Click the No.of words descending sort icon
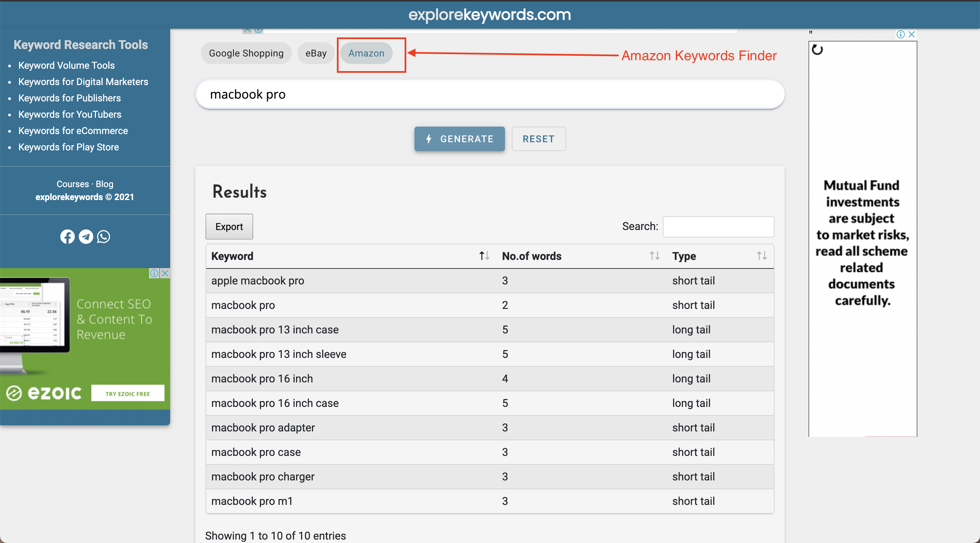Screen dimensions: 980x543 tap(657, 256)
